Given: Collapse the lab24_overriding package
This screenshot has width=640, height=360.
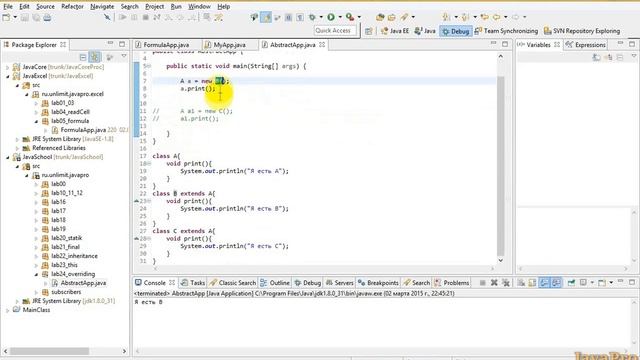Looking at the screenshot, I should click(x=36, y=274).
